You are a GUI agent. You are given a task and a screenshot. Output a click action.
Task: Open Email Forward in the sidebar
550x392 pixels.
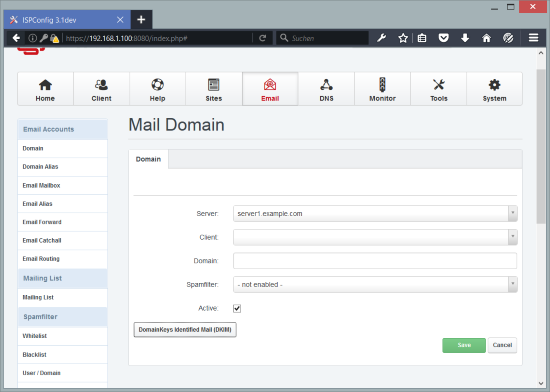(x=62, y=222)
